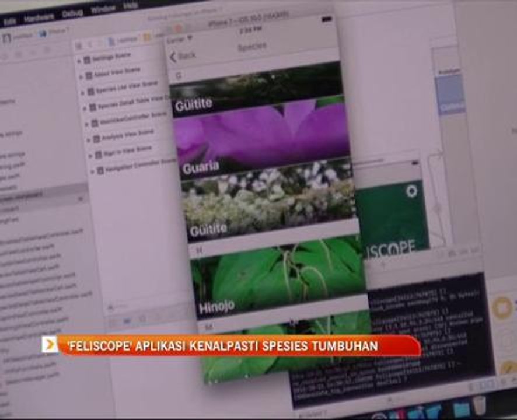Expand the Species Detail Table View triangle
Viewport: 517px width, 420px height.
point(85,108)
